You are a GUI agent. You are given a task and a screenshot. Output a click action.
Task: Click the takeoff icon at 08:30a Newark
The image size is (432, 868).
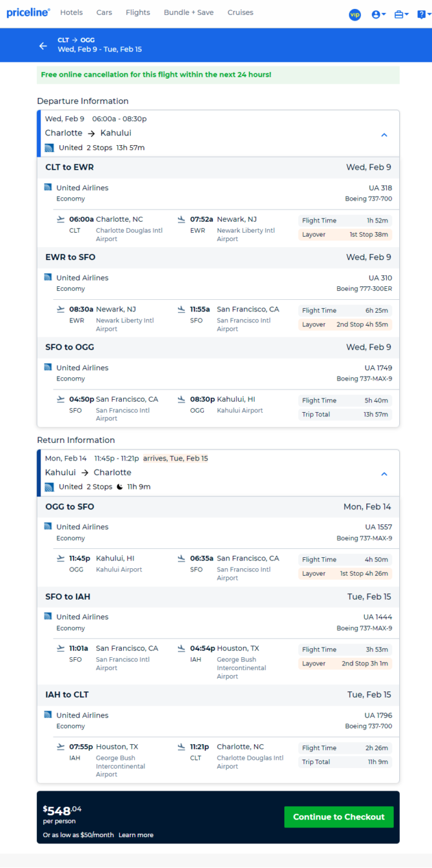point(61,309)
